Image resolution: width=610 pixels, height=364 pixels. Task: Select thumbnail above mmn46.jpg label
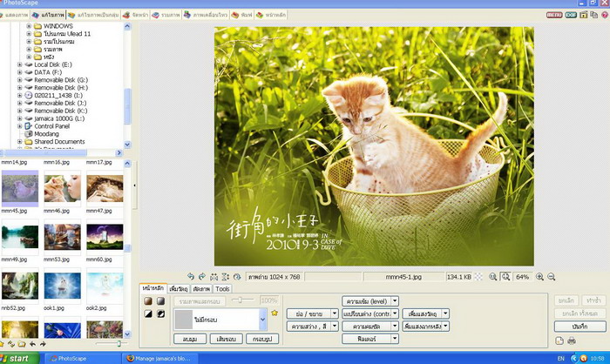(x=62, y=188)
